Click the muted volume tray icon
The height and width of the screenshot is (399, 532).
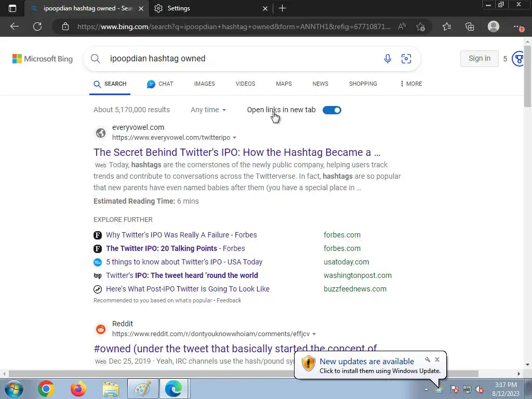pyautogui.click(x=480, y=390)
